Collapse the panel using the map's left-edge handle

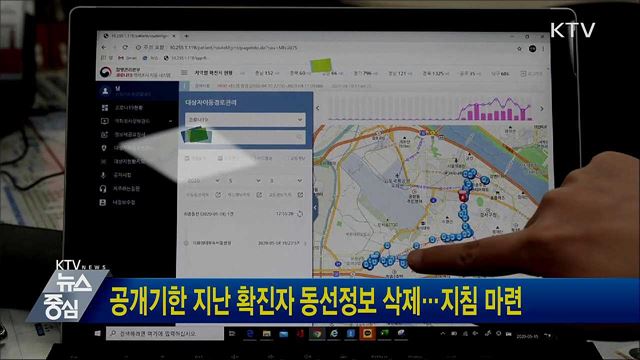(x=315, y=207)
